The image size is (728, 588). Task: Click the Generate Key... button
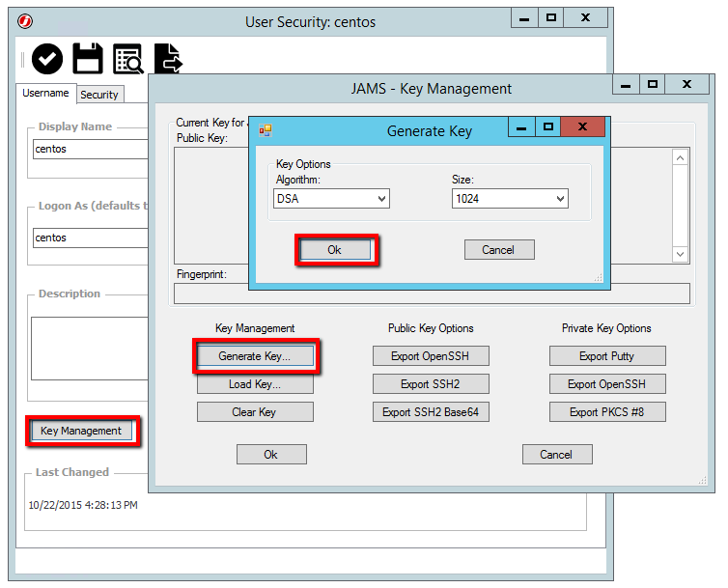[x=255, y=356]
